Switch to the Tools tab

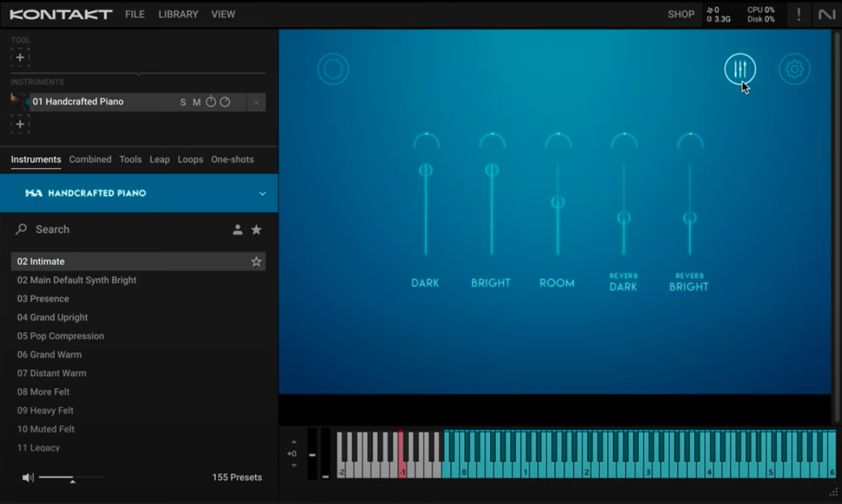click(131, 160)
